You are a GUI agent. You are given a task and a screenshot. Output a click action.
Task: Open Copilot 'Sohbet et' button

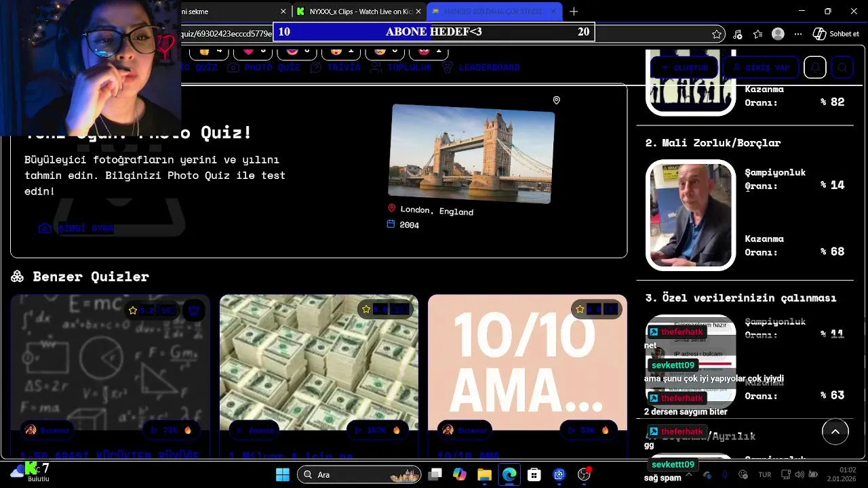coord(836,34)
